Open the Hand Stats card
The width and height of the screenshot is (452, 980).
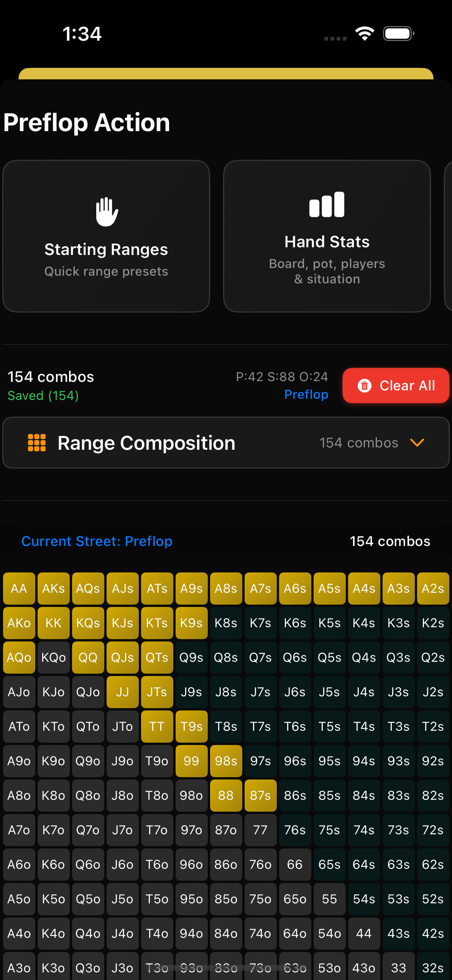click(327, 236)
